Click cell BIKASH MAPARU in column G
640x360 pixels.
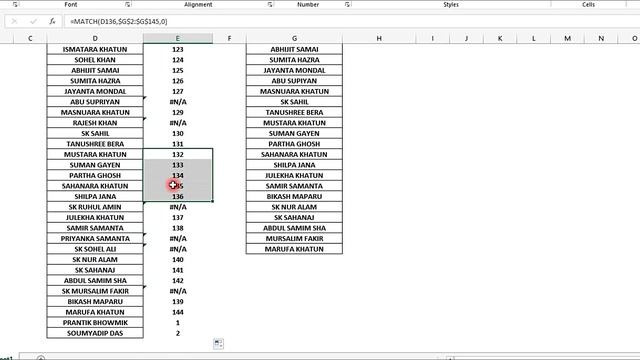click(x=294, y=196)
